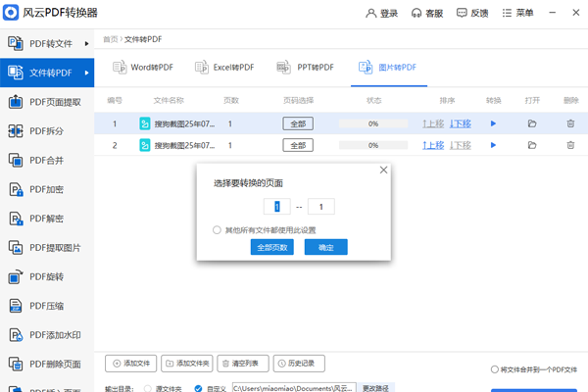Open the 菜单 hamburger menu
The height and width of the screenshot is (392, 588).
click(x=518, y=14)
